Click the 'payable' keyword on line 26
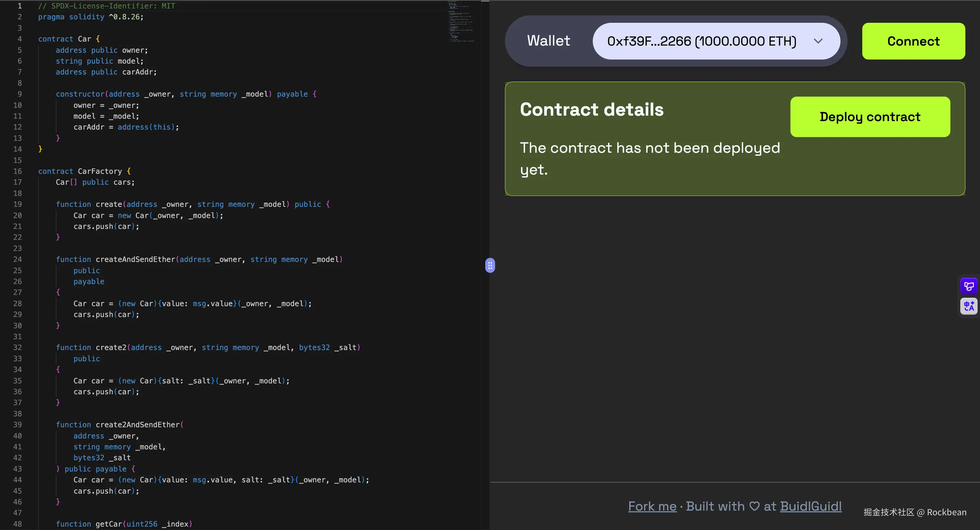980x530 pixels. (x=88, y=281)
